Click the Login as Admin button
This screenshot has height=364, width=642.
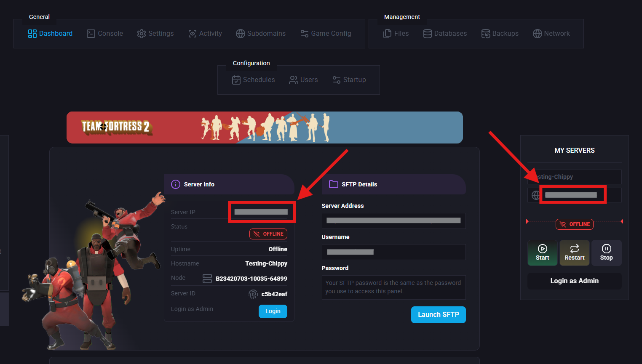coord(575,281)
